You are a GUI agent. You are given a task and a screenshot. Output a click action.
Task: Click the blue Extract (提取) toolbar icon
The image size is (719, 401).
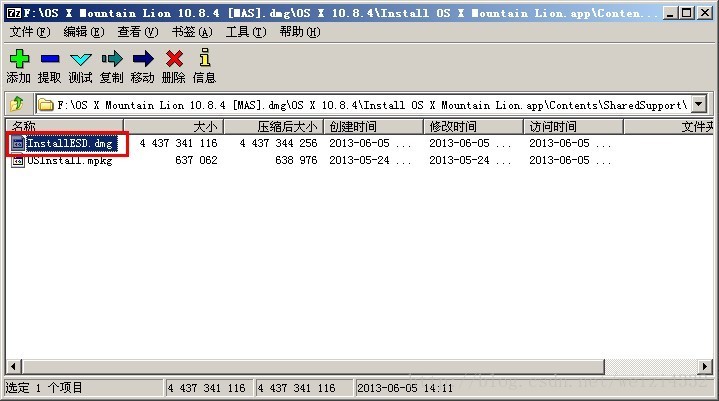click(x=50, y=59)
